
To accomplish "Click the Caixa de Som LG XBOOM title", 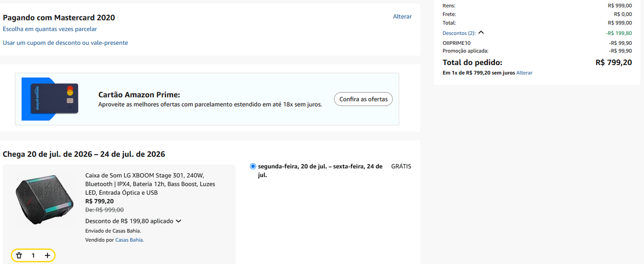I will coord(150,184).
